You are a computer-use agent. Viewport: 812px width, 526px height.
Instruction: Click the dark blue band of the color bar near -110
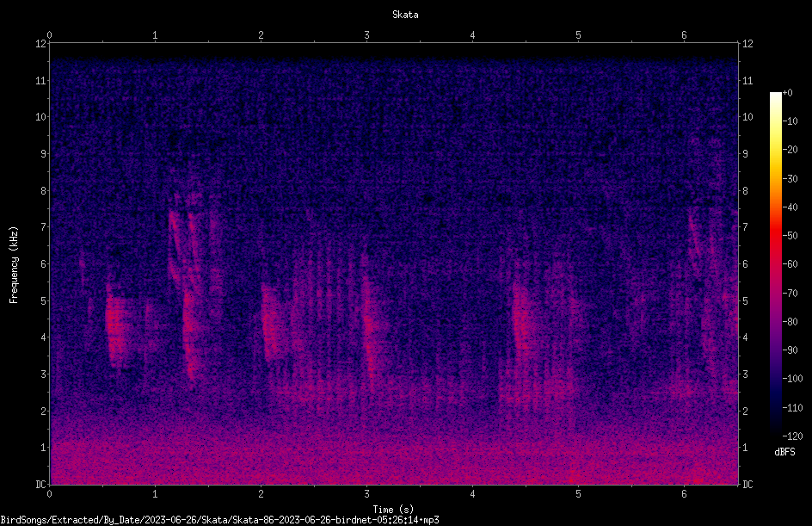[x=775, y=407]
